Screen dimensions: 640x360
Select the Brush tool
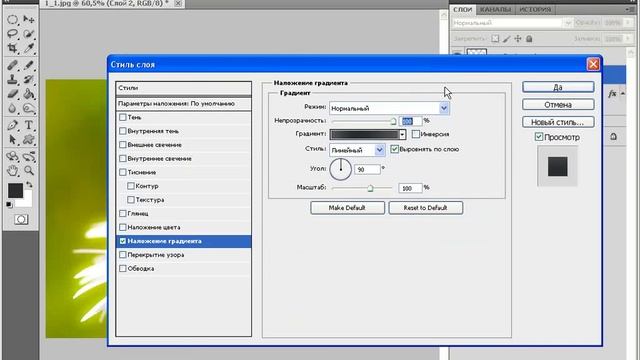point(29,65)
